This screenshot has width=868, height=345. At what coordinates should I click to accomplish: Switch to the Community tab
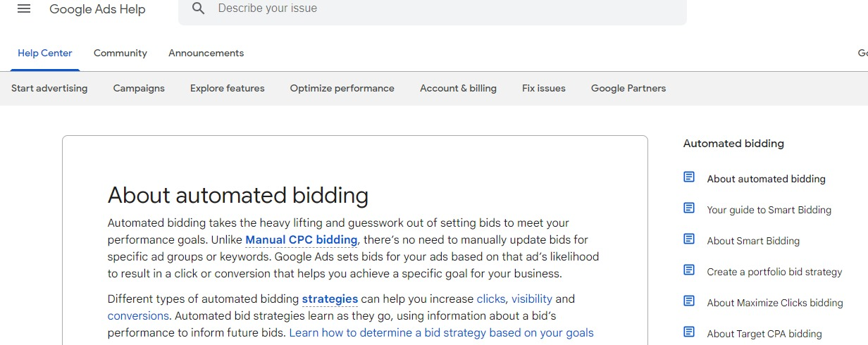pyautogui.click(x=120, y=54)
